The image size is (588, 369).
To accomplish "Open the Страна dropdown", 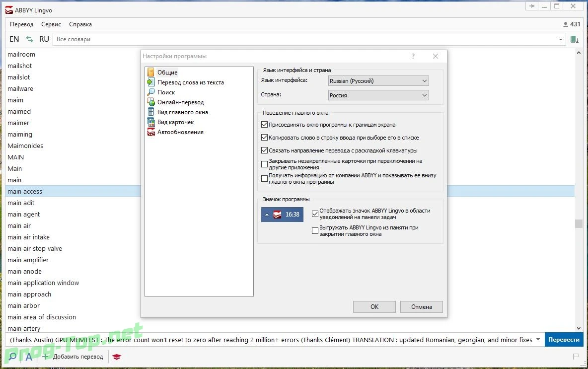I will (x=378, y=95).
